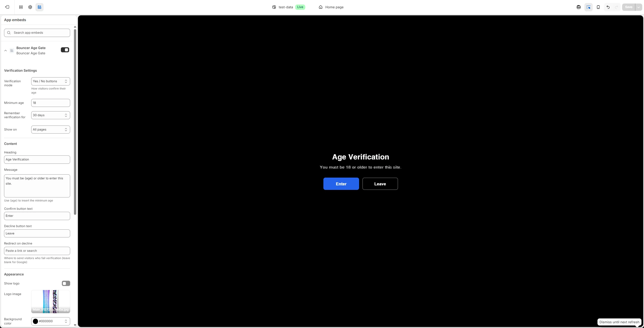Click the masked avatar icon

(579, 7)
